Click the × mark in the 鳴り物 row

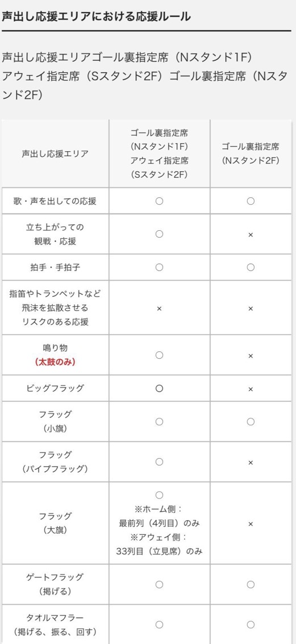pyautogui.click(x=251, y=356)
